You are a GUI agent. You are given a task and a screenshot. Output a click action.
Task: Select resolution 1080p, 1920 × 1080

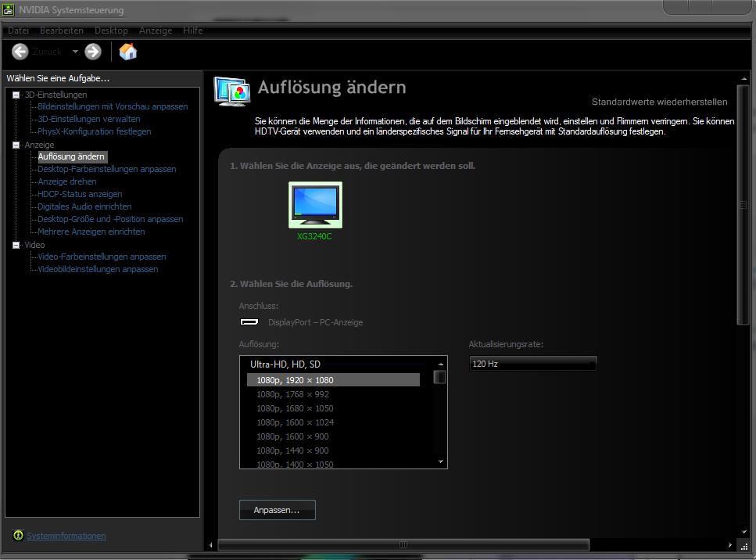click(333, 380)
